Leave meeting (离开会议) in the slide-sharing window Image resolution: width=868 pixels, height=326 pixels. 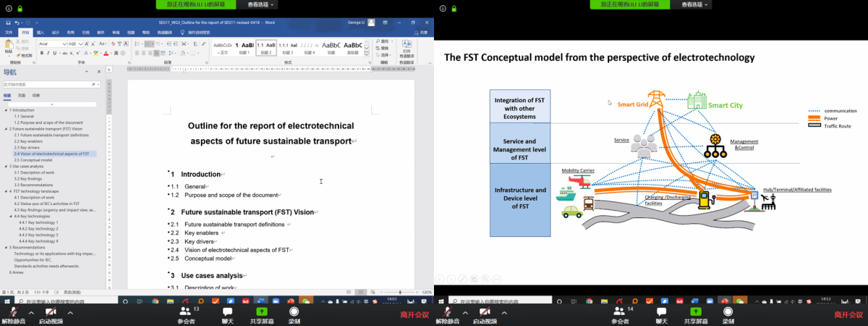pyautogui.click(x=848, y=315)
